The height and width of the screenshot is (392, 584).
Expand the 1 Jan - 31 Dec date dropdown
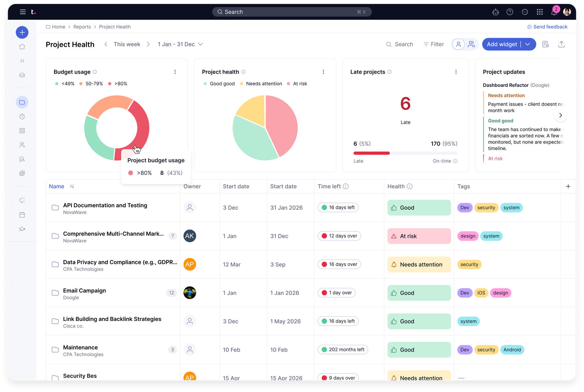[x=180, y=44]
